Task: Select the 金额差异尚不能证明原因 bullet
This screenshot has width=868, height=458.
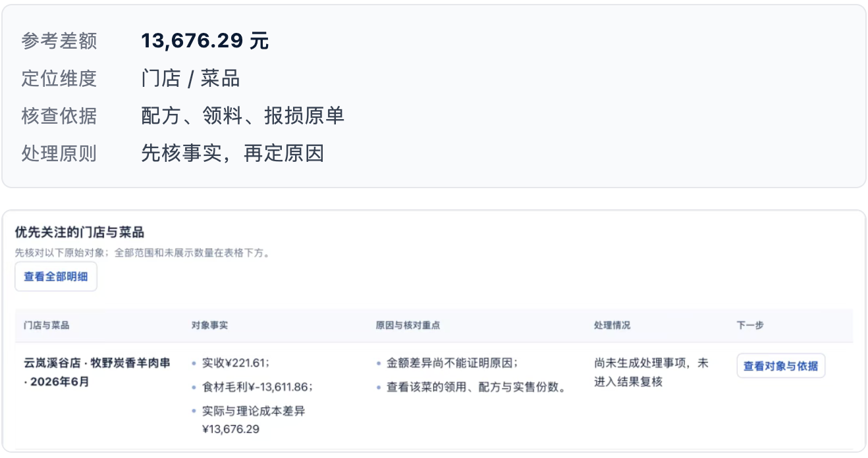Action: [x=452, y=363]
